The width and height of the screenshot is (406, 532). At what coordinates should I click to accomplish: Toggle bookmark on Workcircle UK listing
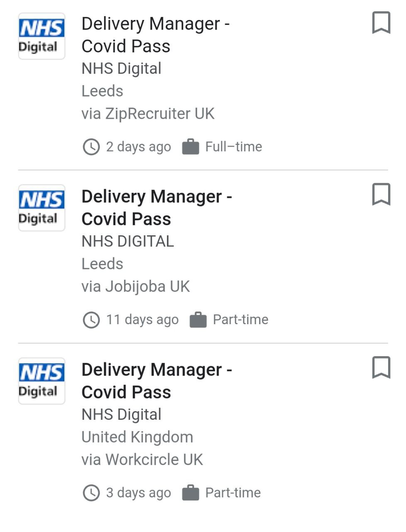[381, 367]
